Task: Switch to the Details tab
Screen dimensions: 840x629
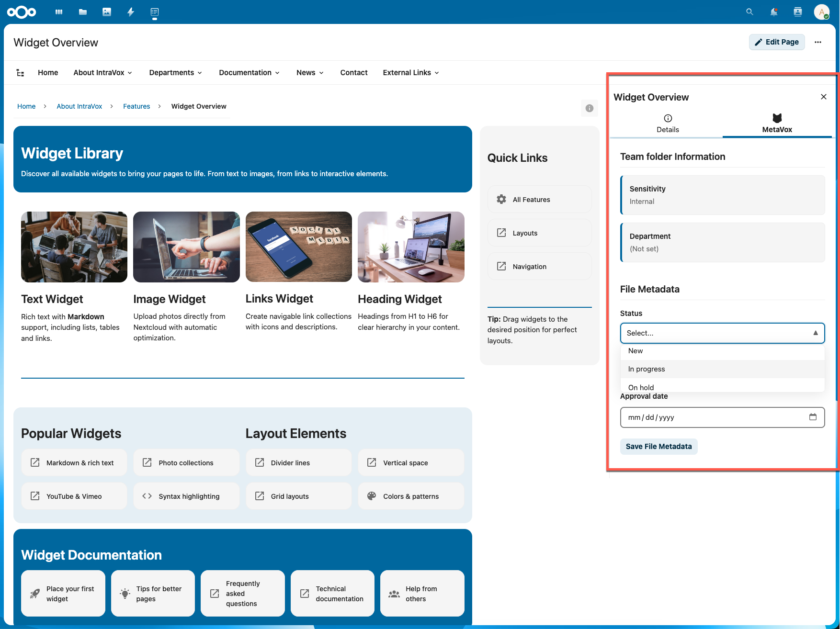Action: tap(667, 124)
